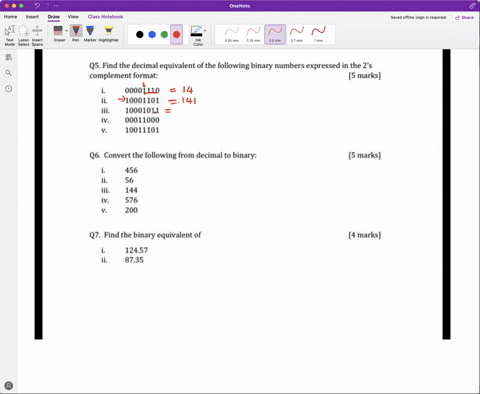Open the title bar ellipsis menu
This screenshot has height=394, width=480.
pos(56,6)
